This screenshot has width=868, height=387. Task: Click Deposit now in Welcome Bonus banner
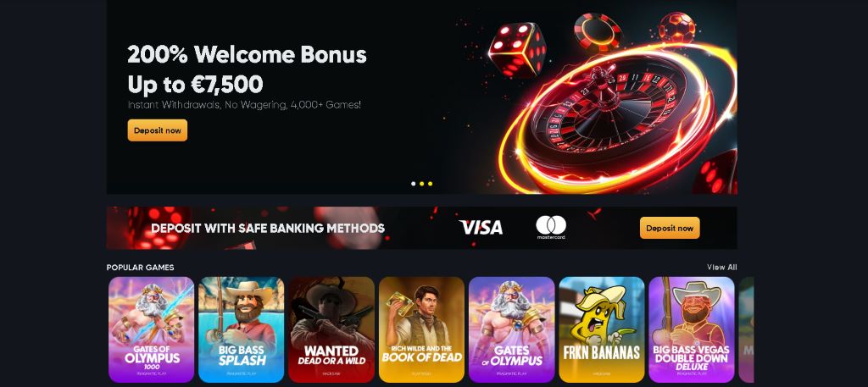(157, 130)
